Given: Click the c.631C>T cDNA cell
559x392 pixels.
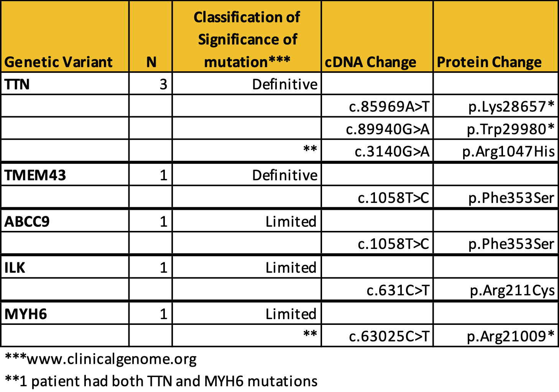Looking at the screenshot, I should (x=398, y=290).
